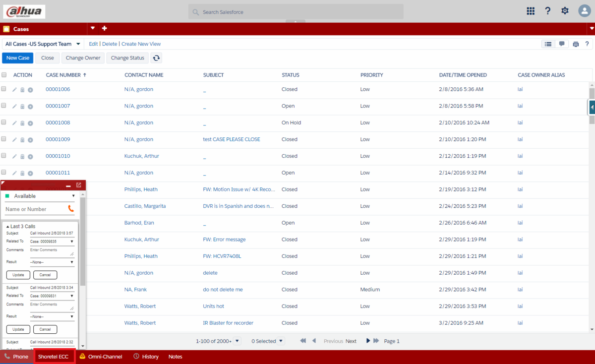Open the records-per-page dropdown arrow
The height and width of the screenshot is (364, 595).
coord(237,341)
